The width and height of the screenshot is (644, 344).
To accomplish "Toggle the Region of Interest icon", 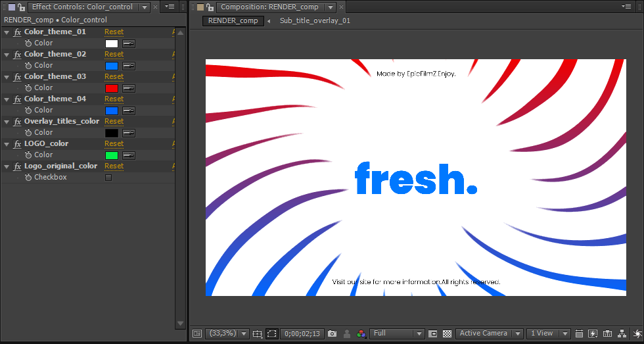I will point(432,333).
